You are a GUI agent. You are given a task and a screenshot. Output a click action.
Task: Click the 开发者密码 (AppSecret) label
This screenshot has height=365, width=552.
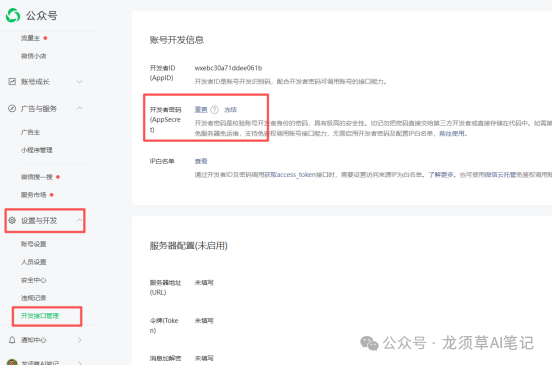coord(165,120)
